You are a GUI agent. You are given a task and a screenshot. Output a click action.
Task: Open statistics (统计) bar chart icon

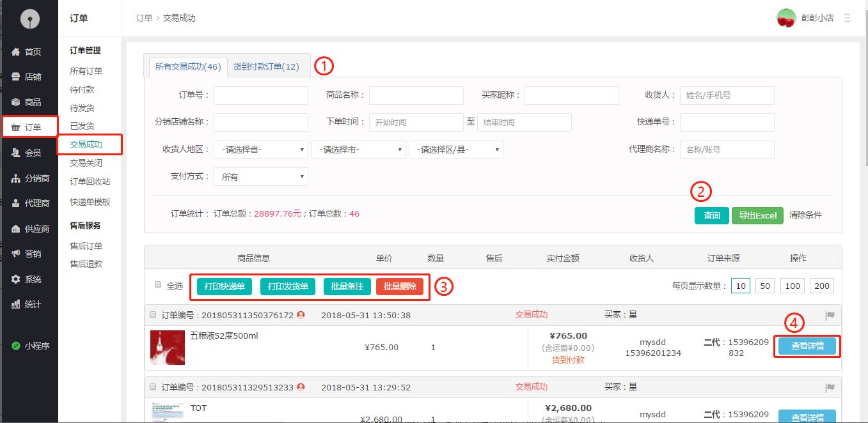point(16,304)
